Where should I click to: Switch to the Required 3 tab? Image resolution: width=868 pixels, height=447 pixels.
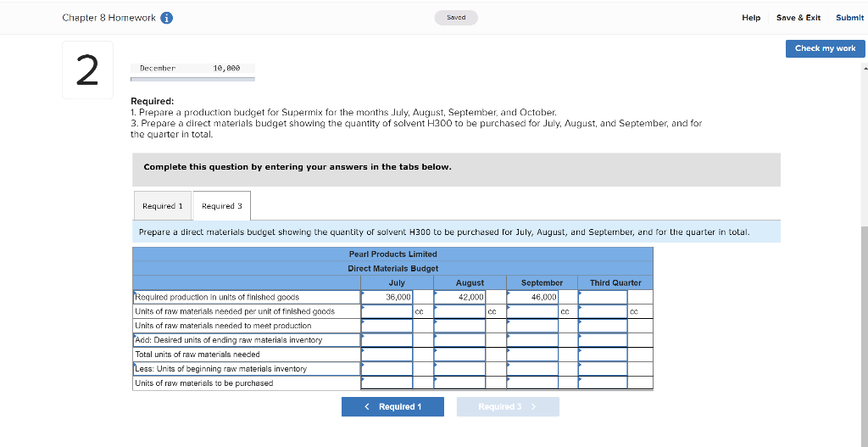(222, 205)
